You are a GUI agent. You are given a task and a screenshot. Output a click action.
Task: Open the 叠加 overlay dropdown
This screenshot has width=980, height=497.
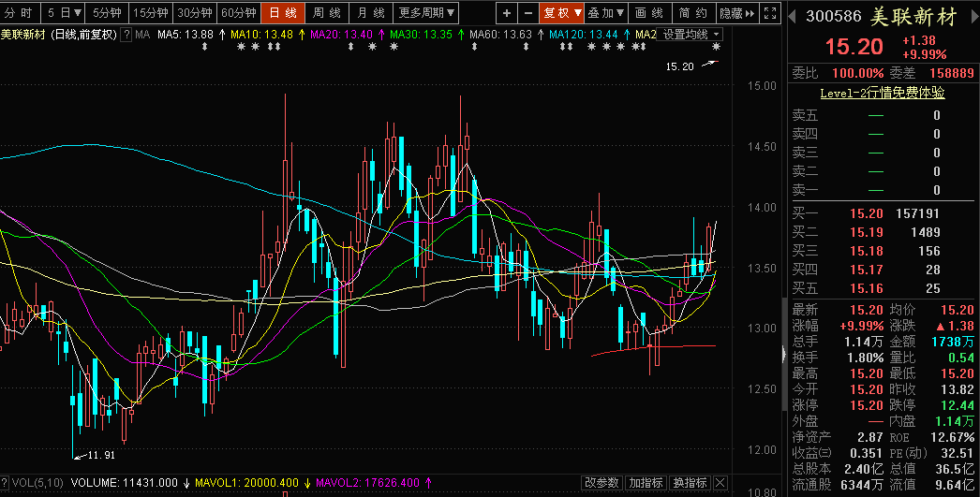[x=606, y=13]
